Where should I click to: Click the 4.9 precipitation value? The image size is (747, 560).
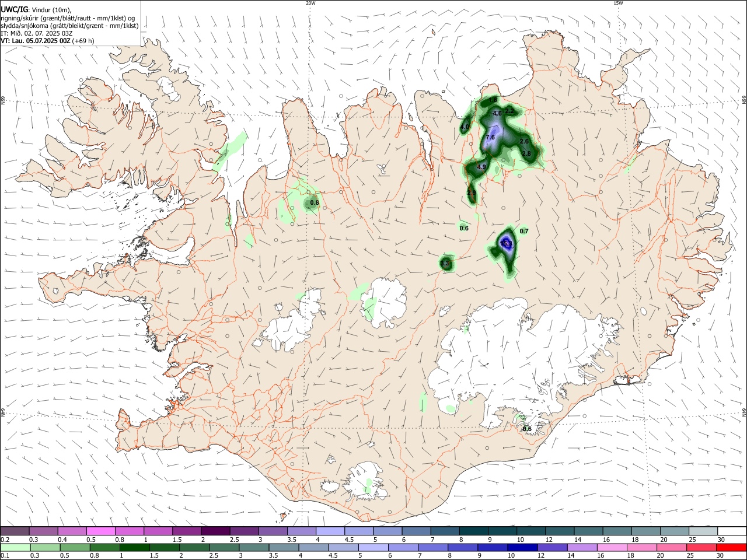[x=481, y=167]
